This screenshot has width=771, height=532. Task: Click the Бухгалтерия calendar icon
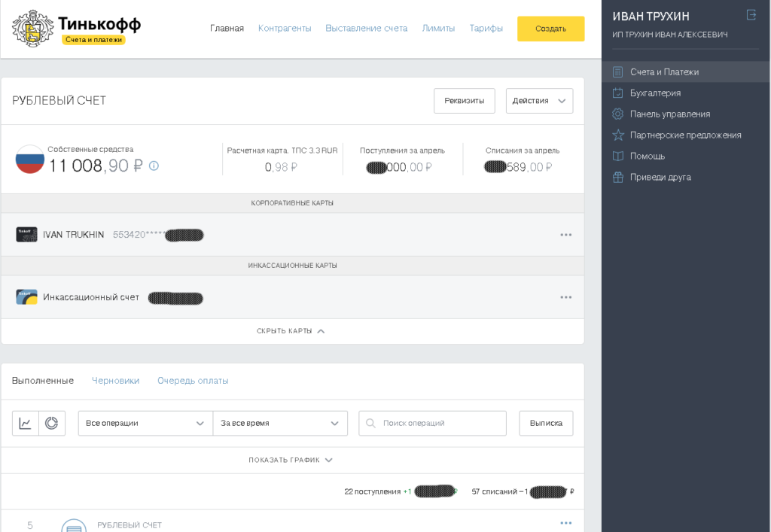[617, 93]
